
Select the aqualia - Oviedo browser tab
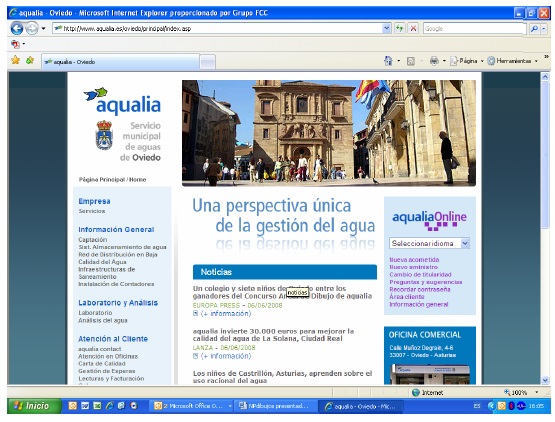[x=120, y=62]
